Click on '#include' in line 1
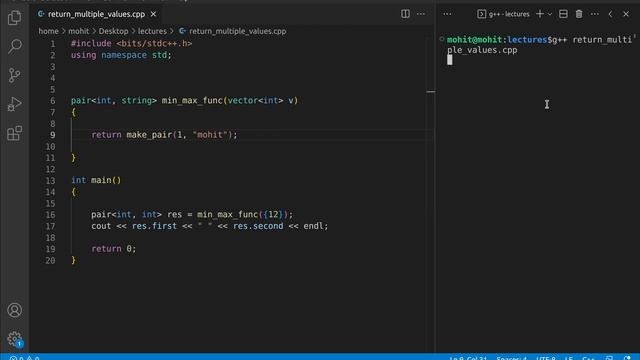The width and height of the screenshot is (640, 360). (x=91, y=44)
